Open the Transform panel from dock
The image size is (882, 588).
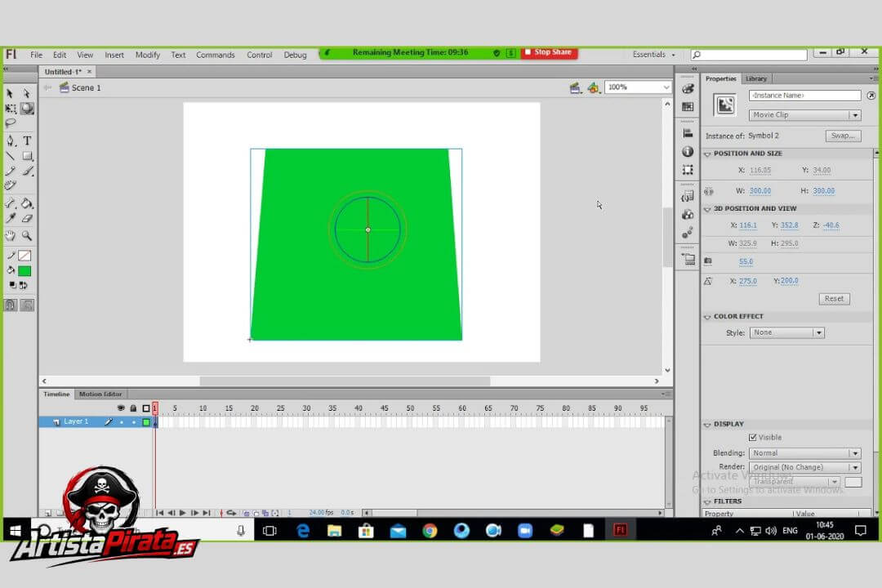(688, 169)
